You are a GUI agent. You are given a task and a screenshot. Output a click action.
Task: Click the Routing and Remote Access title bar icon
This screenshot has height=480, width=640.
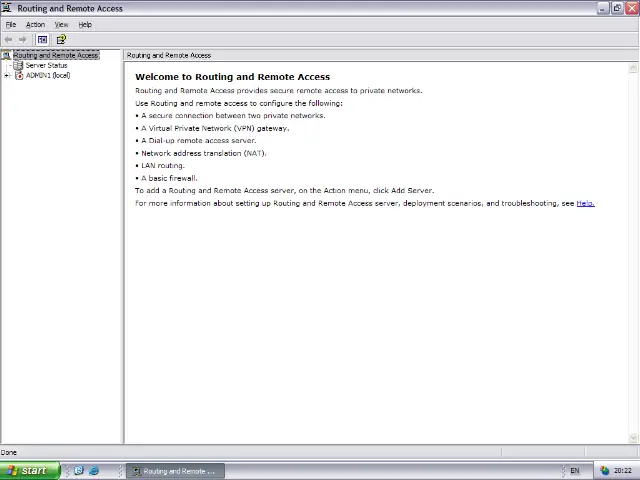coord(8,8)
